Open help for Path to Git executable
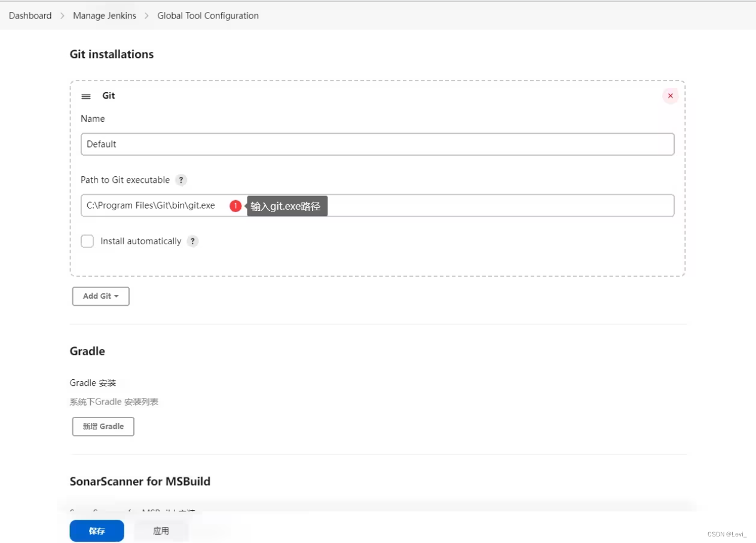Viewport: 756px width, 543px height. [181, 180]
